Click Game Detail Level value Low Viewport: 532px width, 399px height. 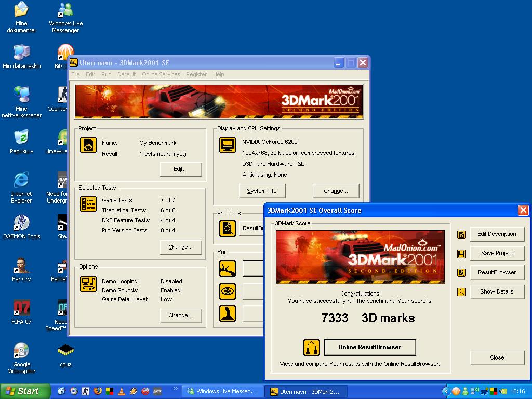[x=166, y=300]
